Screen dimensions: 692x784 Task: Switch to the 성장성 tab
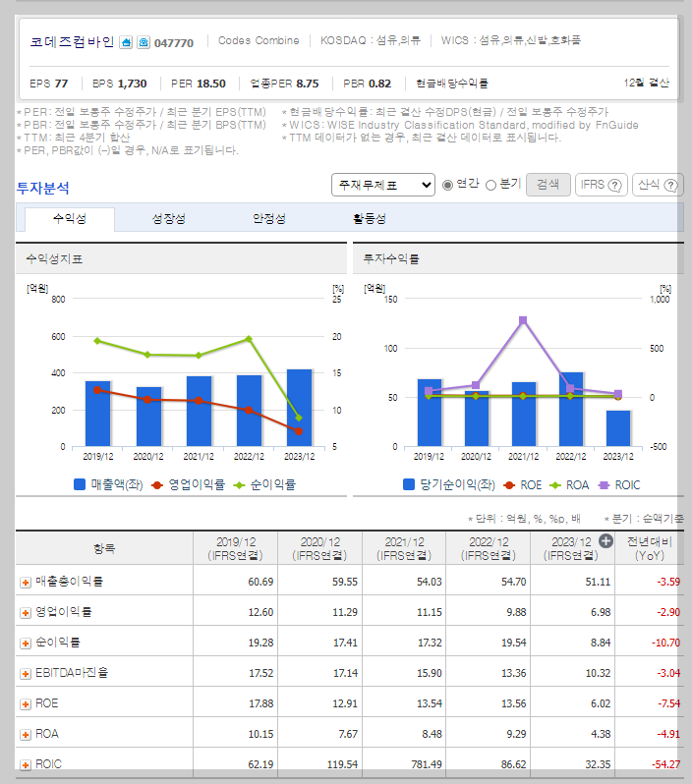(169, 218)
